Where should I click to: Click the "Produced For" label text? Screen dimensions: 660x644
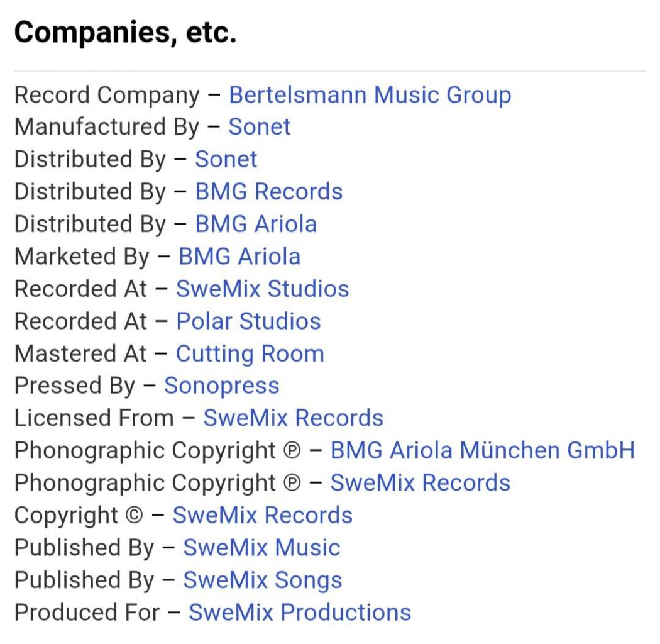pos(87,612)
